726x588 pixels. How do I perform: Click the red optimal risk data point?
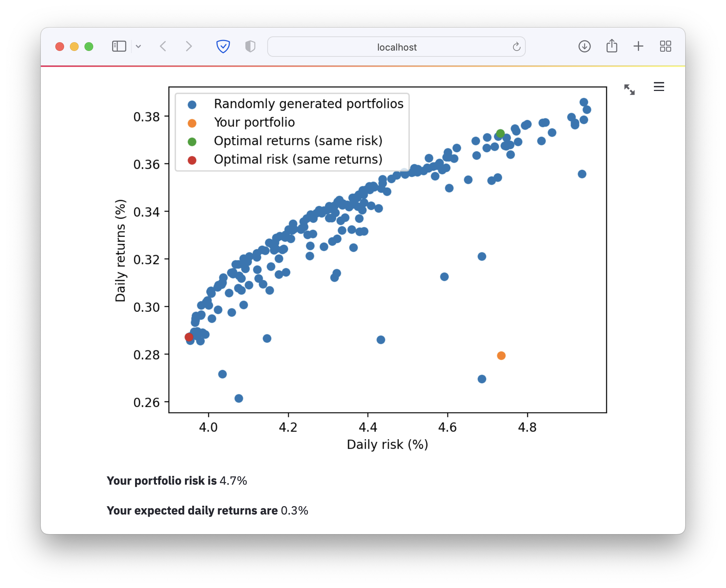pos(189,337)
